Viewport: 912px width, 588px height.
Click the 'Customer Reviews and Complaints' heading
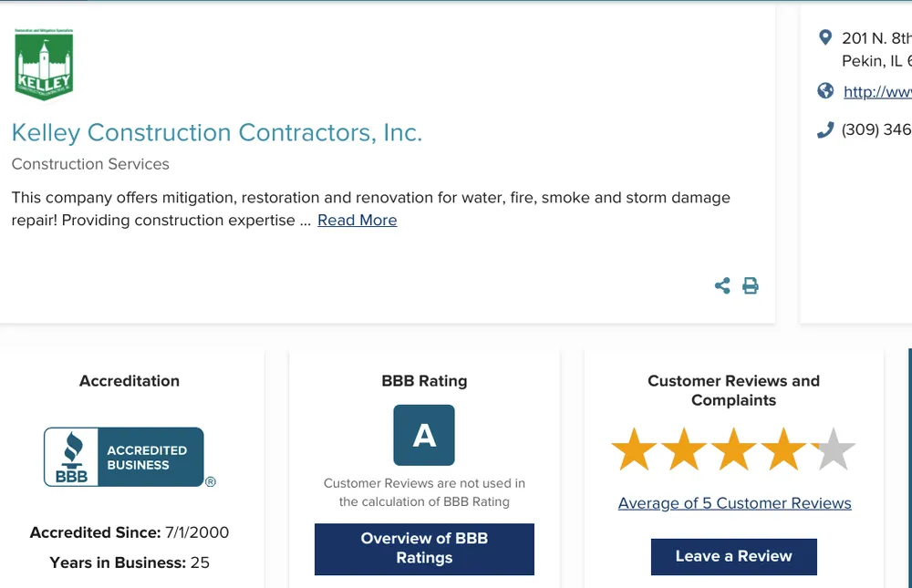click(x=733, y=390)
